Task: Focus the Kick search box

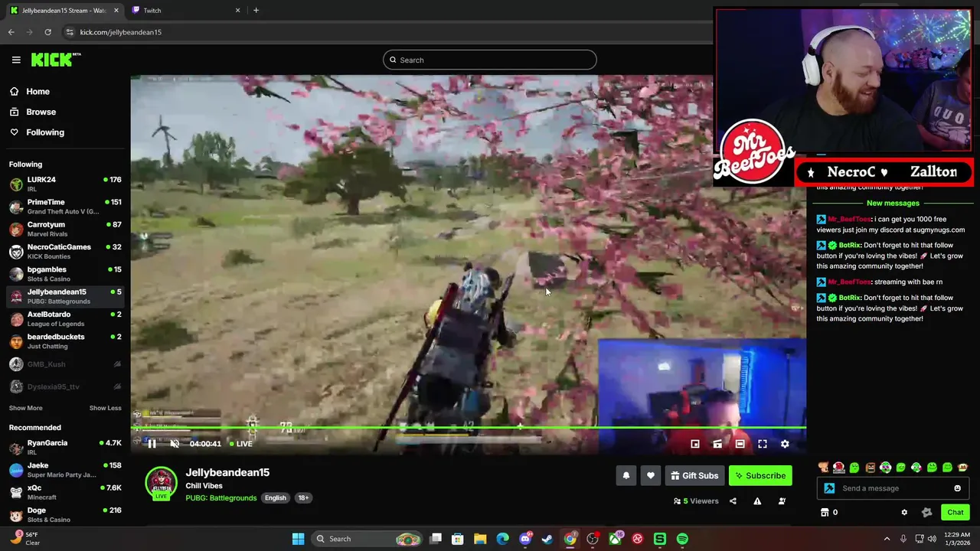Action: point(490,60)
